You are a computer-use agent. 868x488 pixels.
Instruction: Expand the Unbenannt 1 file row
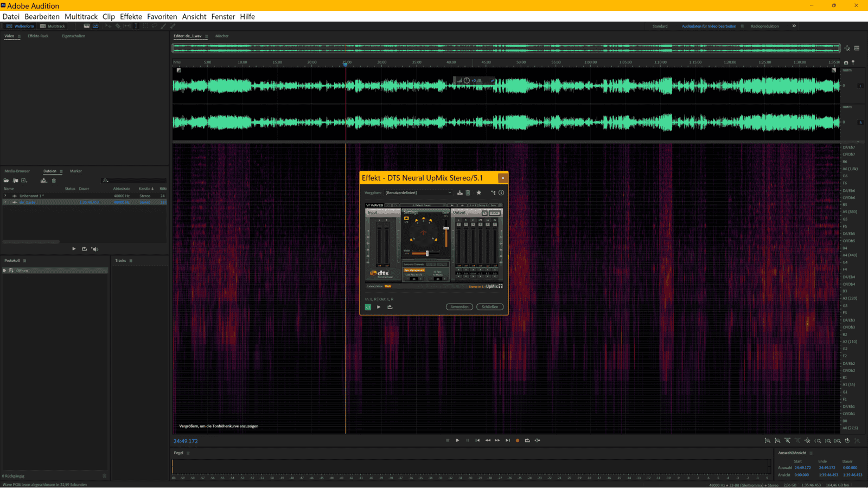tap(5, 196)
